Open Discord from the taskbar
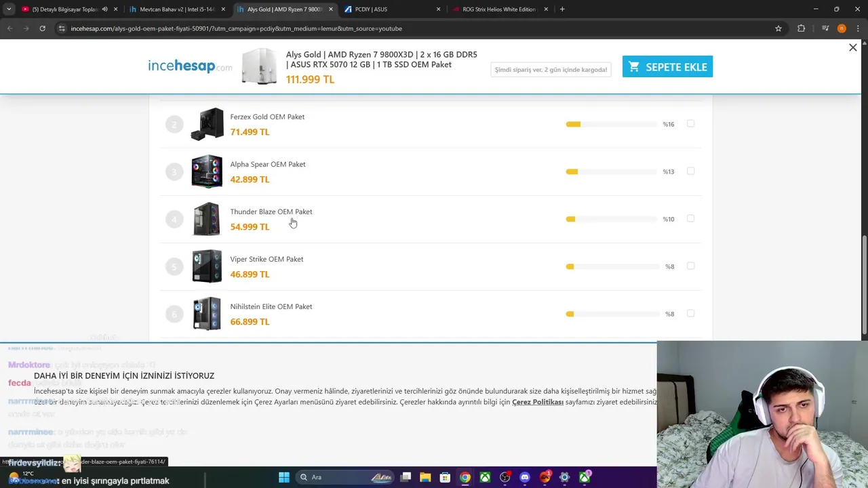Screen dimensions: 868x488 (x=524, y=477)
